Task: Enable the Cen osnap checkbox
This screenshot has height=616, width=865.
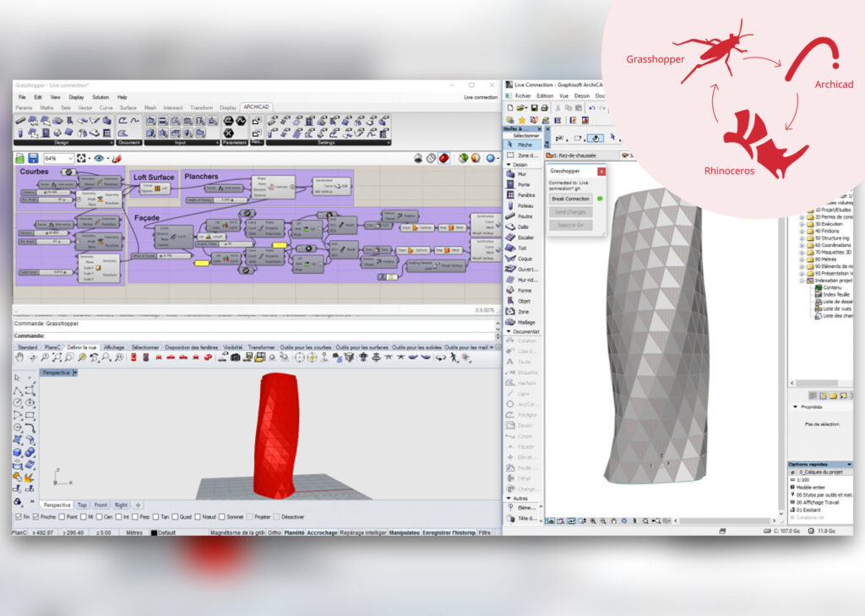Action: tap(99, 517)
